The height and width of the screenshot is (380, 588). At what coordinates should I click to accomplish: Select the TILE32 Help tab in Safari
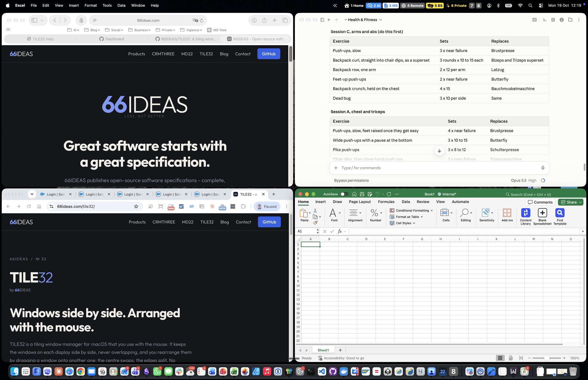pyautogui.click(x=40, y=39)
